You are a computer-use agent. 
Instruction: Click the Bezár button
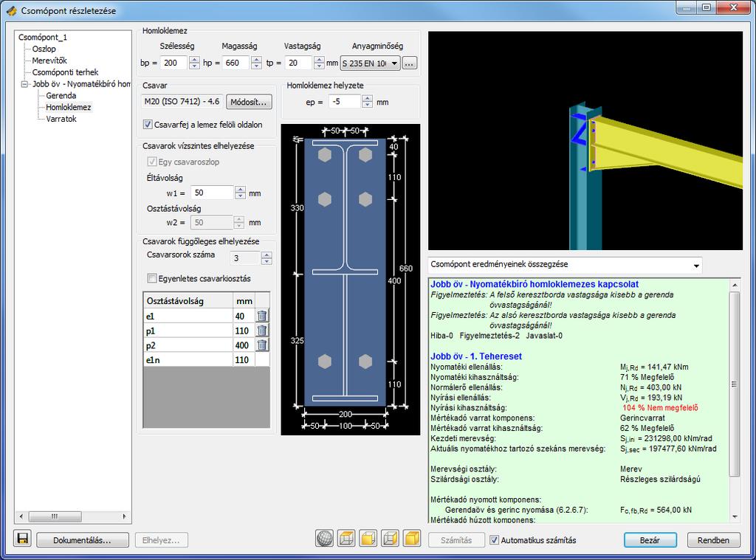coord(650,540)
